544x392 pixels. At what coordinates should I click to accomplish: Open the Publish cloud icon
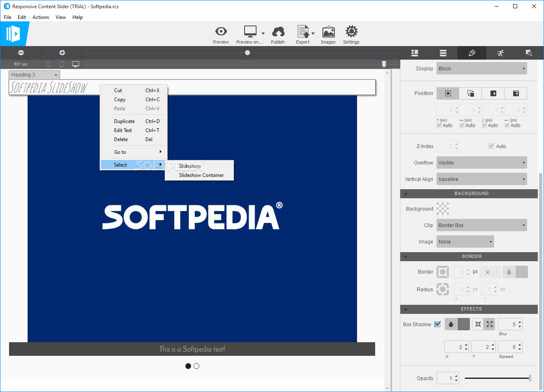(x=278, y=32)
